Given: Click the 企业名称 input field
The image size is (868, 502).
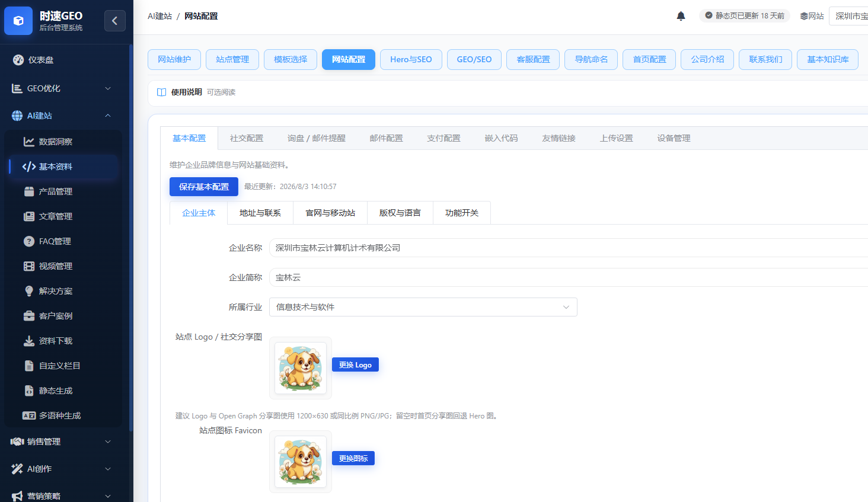Looking at the screenshot, I should (569, 248).
